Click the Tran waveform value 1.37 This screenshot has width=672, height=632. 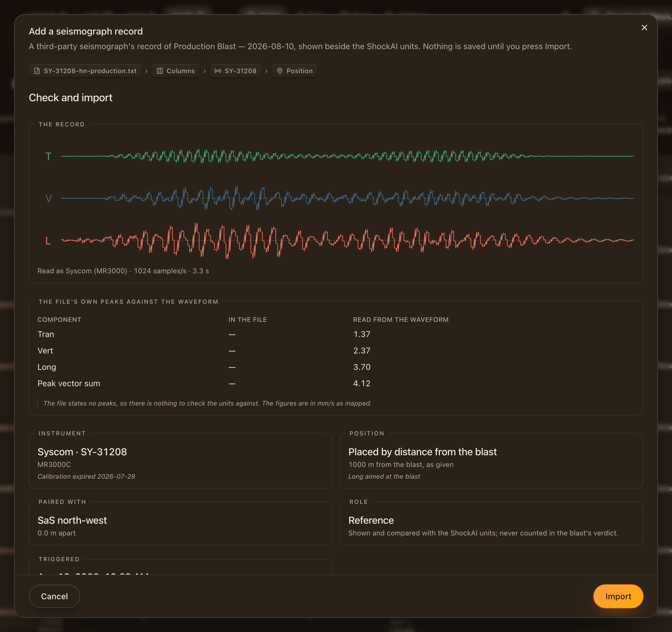(362, 334)
